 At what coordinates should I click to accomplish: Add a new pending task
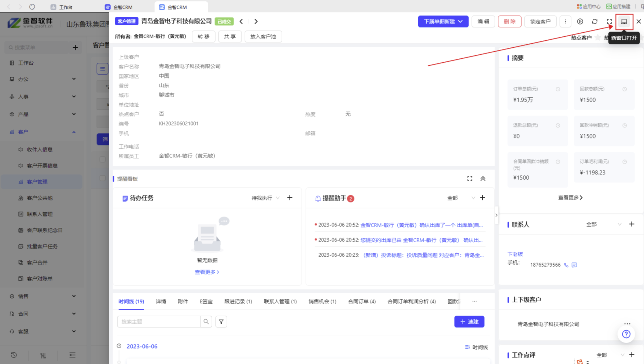click(x=290, y=198)
